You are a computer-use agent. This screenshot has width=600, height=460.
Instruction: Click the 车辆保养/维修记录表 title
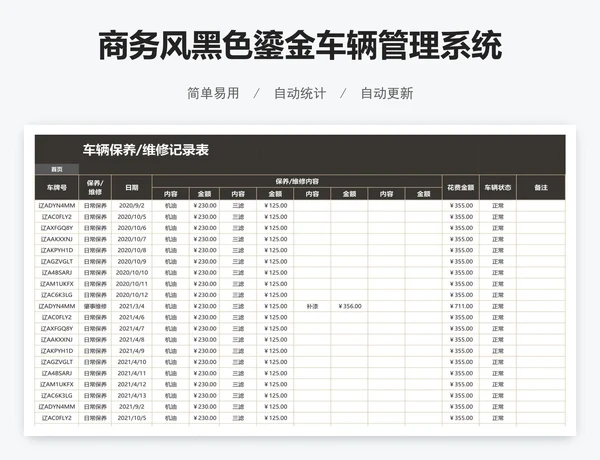tap(146, 150)
